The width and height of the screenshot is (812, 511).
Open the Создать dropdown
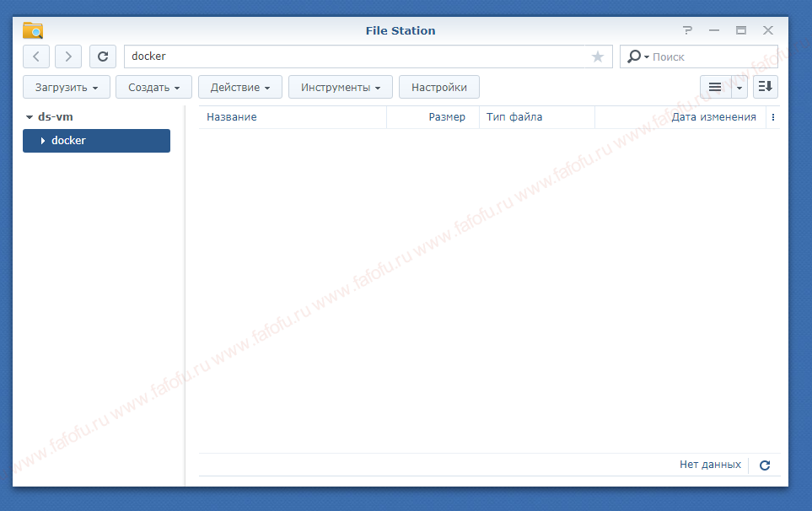(x=153, y=87)
